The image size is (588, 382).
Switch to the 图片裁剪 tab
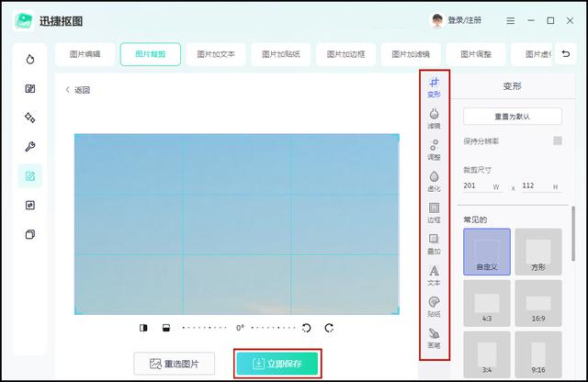[151, 54]
